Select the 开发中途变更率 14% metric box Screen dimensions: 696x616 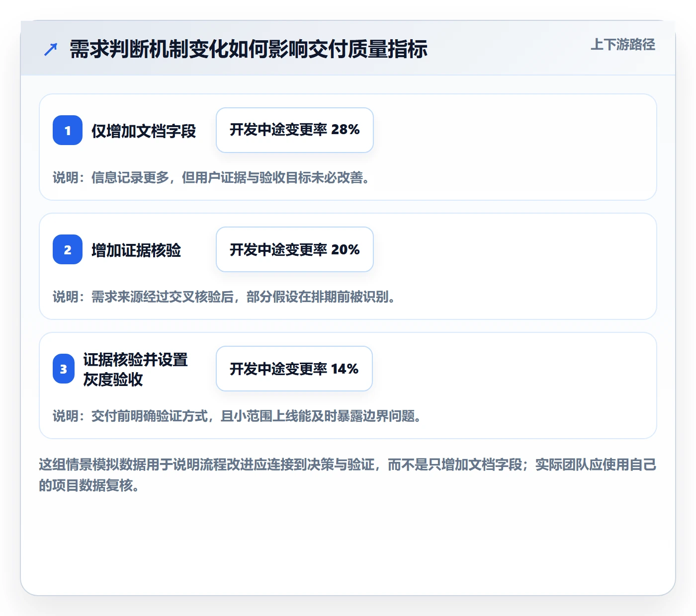click(294, 369)
